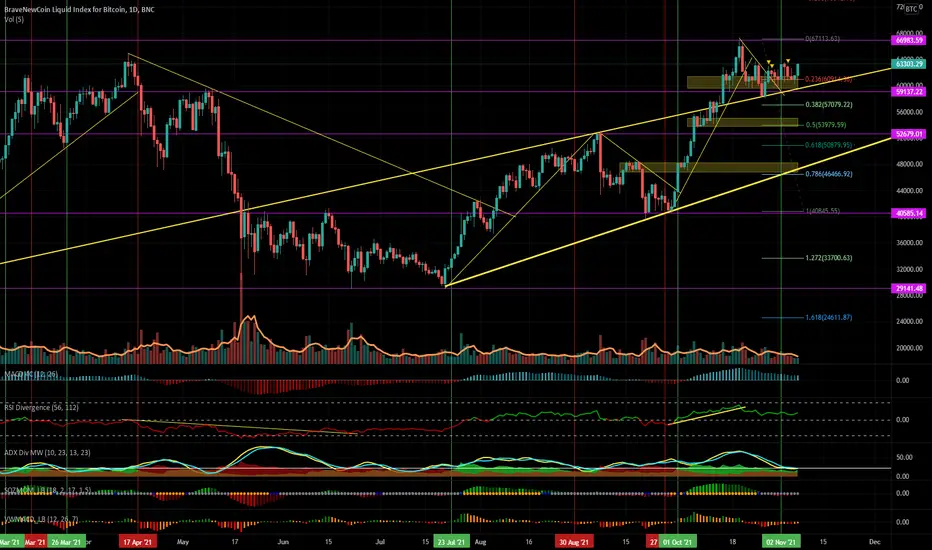Click the 24000.00 price axis label
The image size is (932, 550).
click(909, 322)
